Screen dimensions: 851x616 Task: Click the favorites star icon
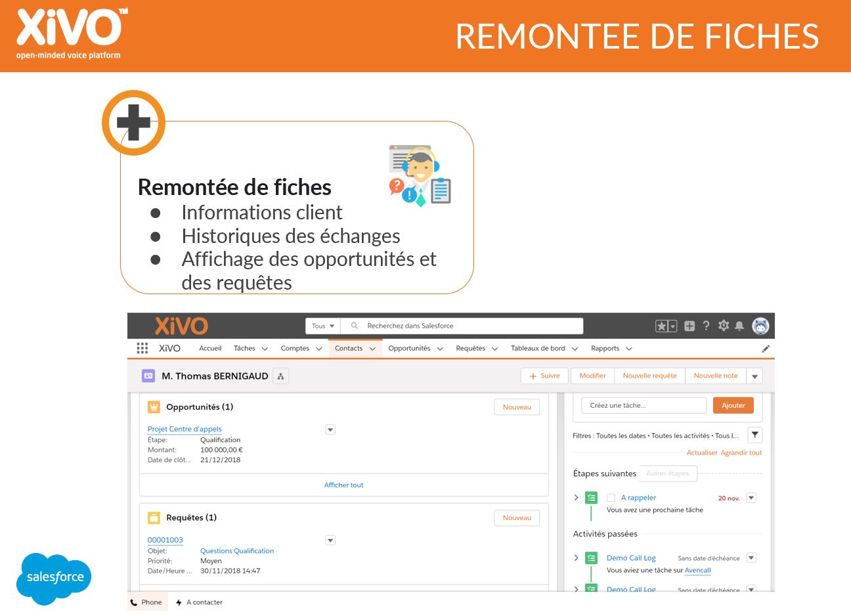[661, 326]
